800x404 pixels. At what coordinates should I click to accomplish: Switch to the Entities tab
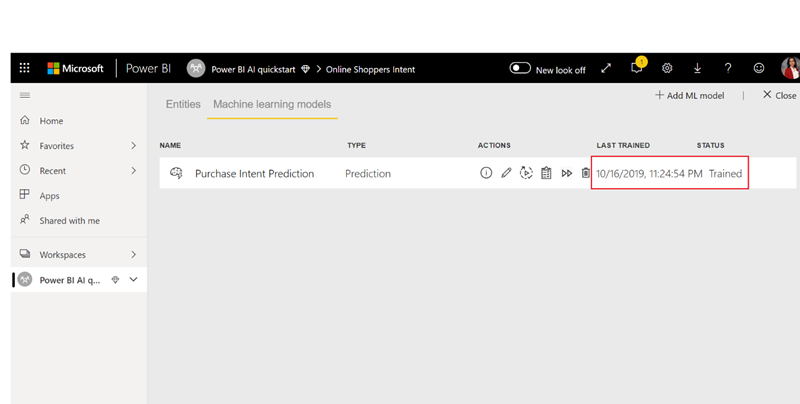click(183, 104)
